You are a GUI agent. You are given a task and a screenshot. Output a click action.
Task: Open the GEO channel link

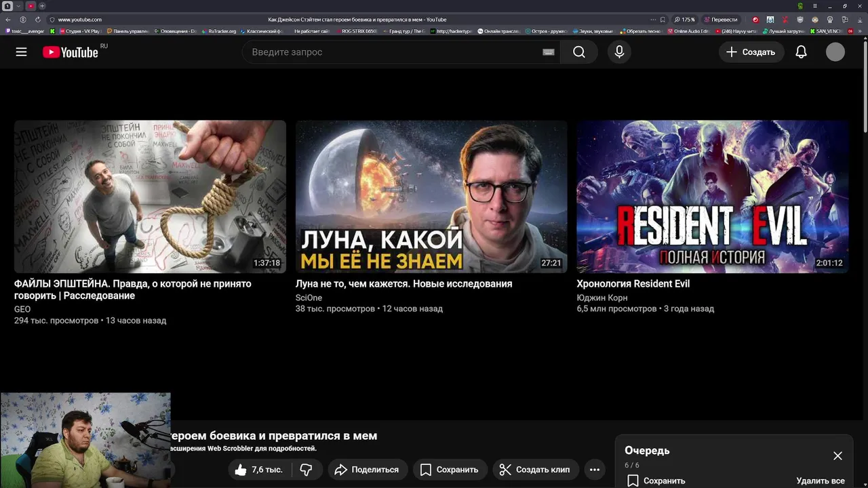coord(22,309)
